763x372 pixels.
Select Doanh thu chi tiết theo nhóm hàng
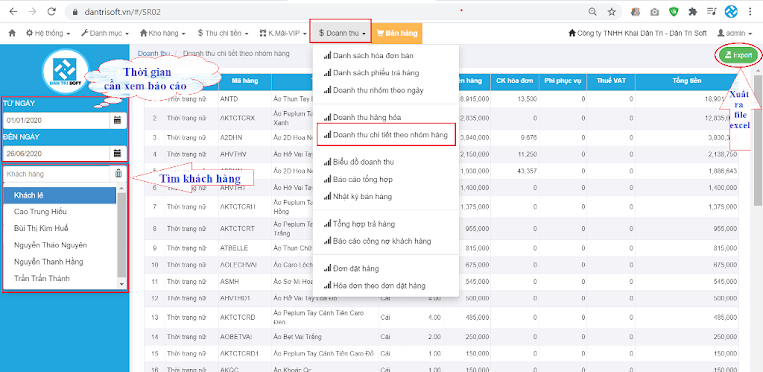[x=386, y=134]
